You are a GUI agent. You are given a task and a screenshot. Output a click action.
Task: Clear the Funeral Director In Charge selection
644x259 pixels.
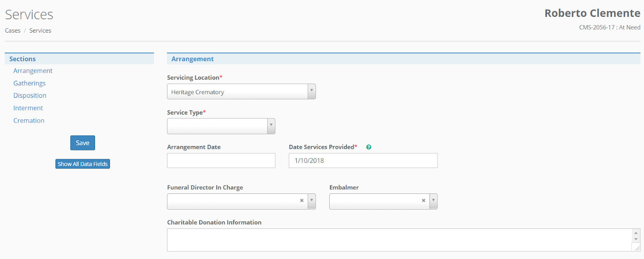pos(302,200)
